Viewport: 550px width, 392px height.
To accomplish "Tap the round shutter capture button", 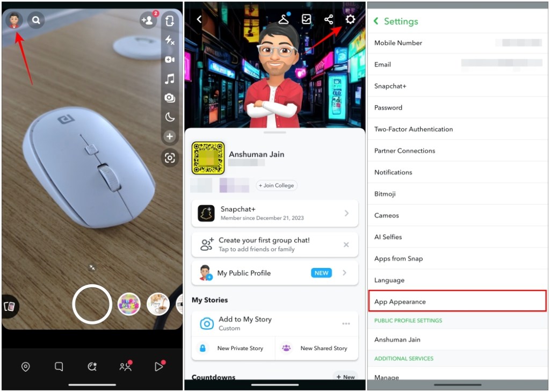I will click(92, 304).
